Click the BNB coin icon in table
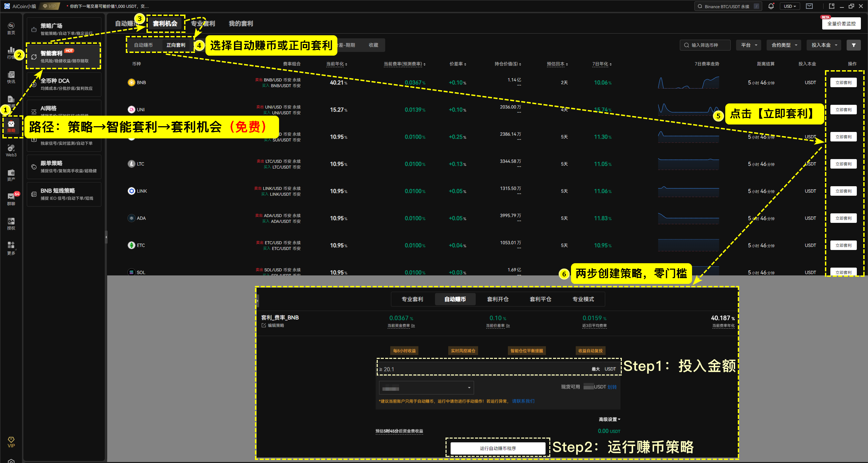The height and width of the screenshot is (463, 868). [x=131, y=82]
